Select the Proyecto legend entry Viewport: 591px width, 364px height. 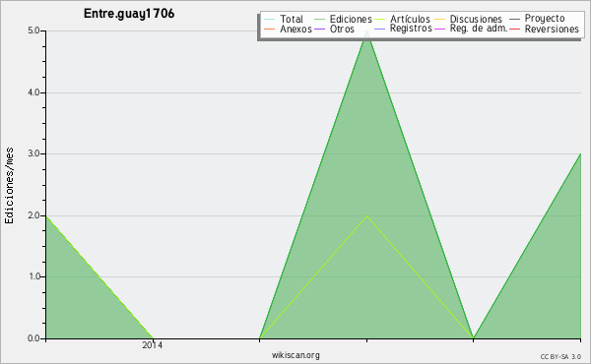[537, 19]
